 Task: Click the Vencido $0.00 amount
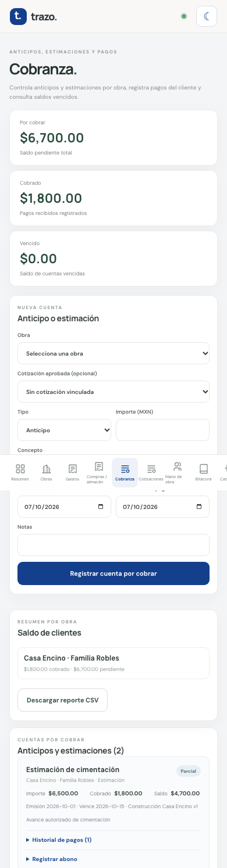click(38, 259)
